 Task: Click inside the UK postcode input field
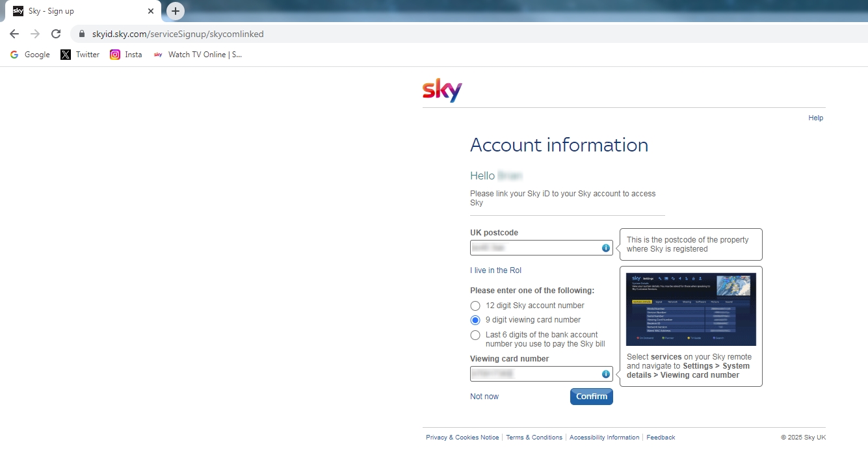[533, 248]
